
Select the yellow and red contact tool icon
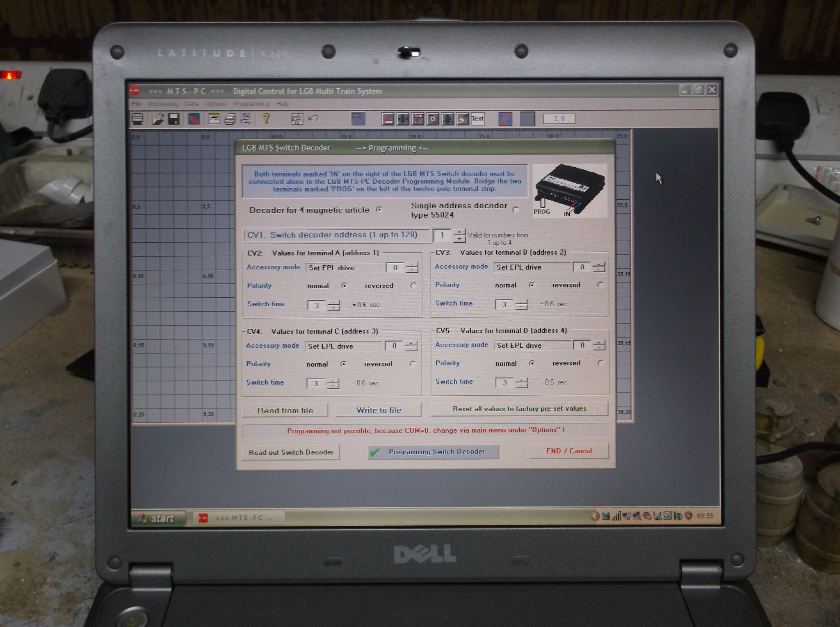tap(433, 119)
